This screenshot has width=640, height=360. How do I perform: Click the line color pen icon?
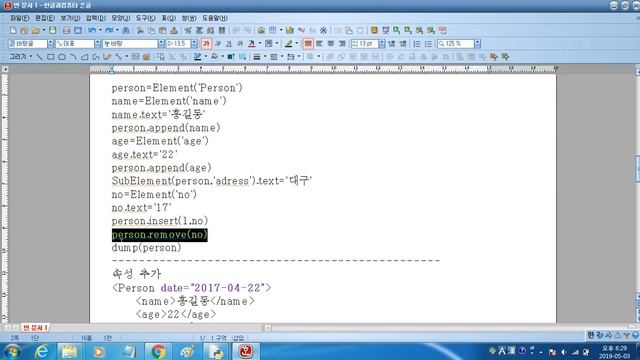point(198,57)
